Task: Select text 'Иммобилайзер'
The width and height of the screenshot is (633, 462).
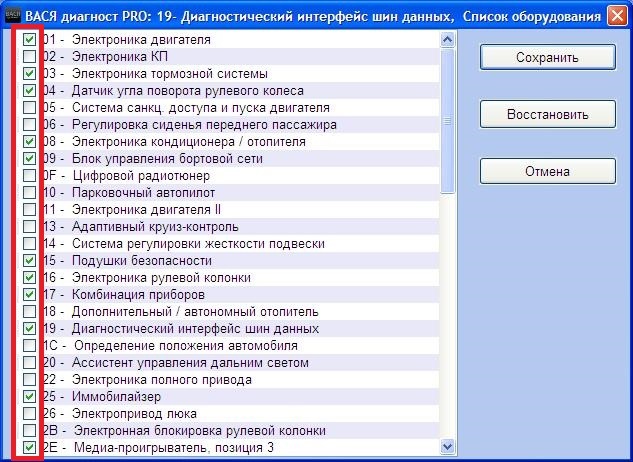Action: (117, 397)
